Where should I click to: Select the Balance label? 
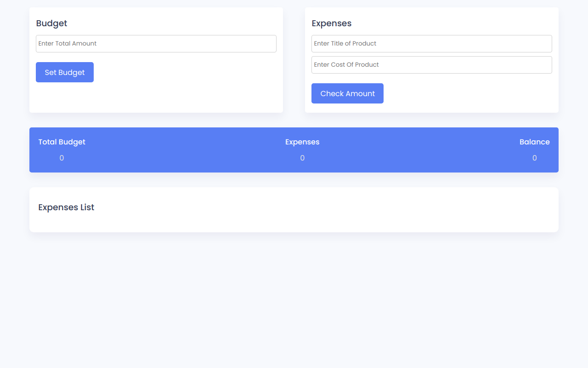[x=534, y=142]
